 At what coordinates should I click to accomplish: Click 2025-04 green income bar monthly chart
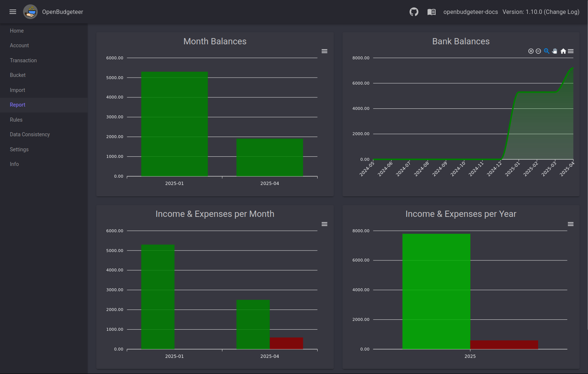click(x=253, y=325)
